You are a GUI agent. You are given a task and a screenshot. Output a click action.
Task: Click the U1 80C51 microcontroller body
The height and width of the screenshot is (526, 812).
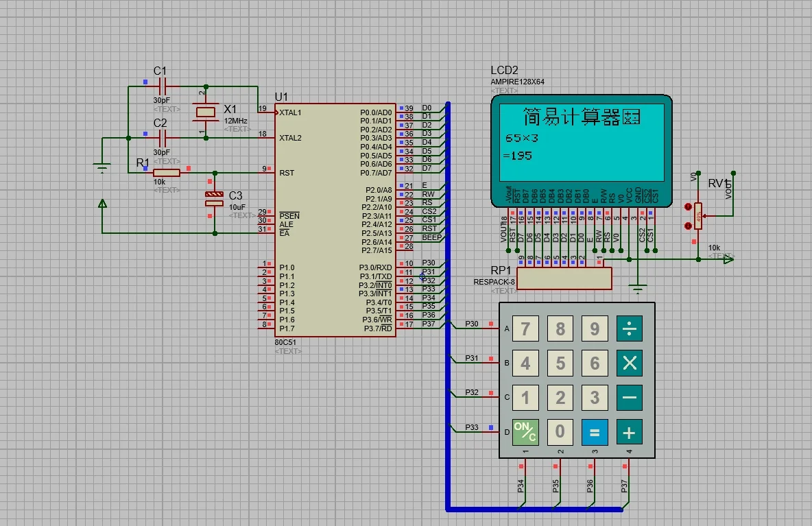(335, 219)
